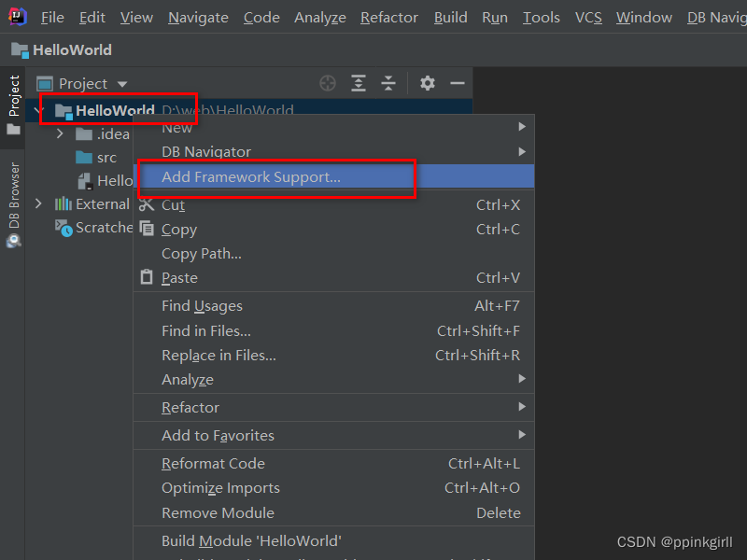747x560 pixels.
Task: Click the HelloWorld.iml file icon
Action: point(85,181)
